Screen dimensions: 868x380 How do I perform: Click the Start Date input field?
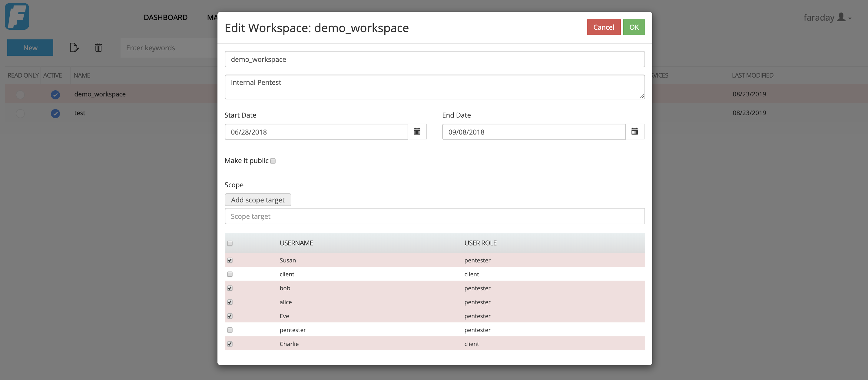pos(316,132)
